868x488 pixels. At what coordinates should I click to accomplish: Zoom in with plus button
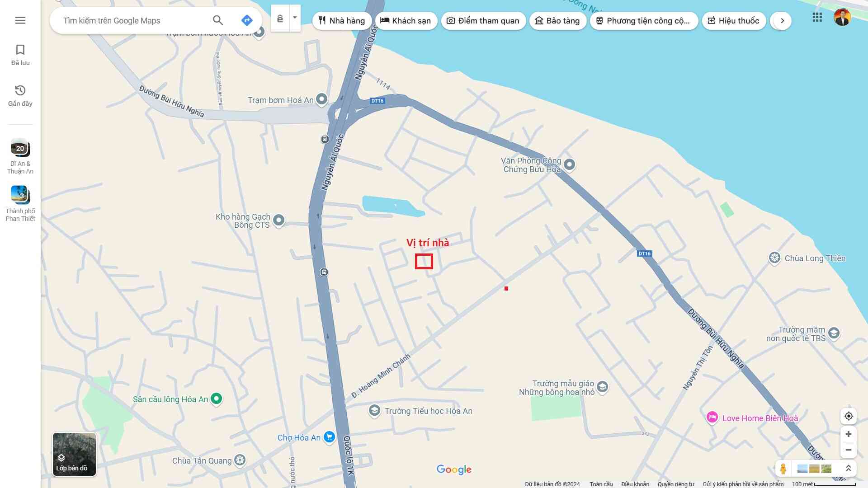pyautogui.click(x=849, y=434)
